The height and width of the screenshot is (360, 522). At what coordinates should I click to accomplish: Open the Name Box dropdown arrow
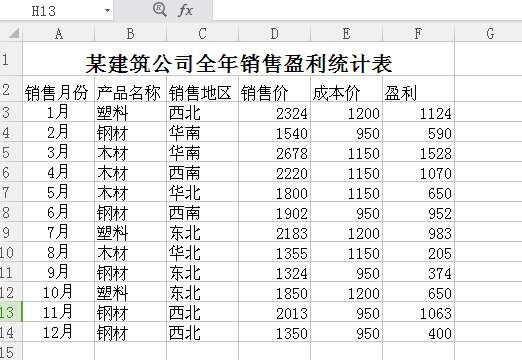click(107, 11)
